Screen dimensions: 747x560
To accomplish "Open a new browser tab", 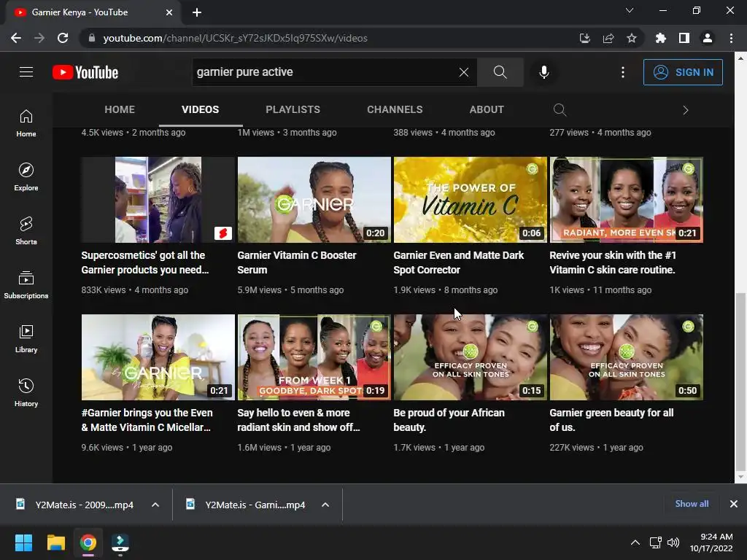I will (x=197, y=12).
